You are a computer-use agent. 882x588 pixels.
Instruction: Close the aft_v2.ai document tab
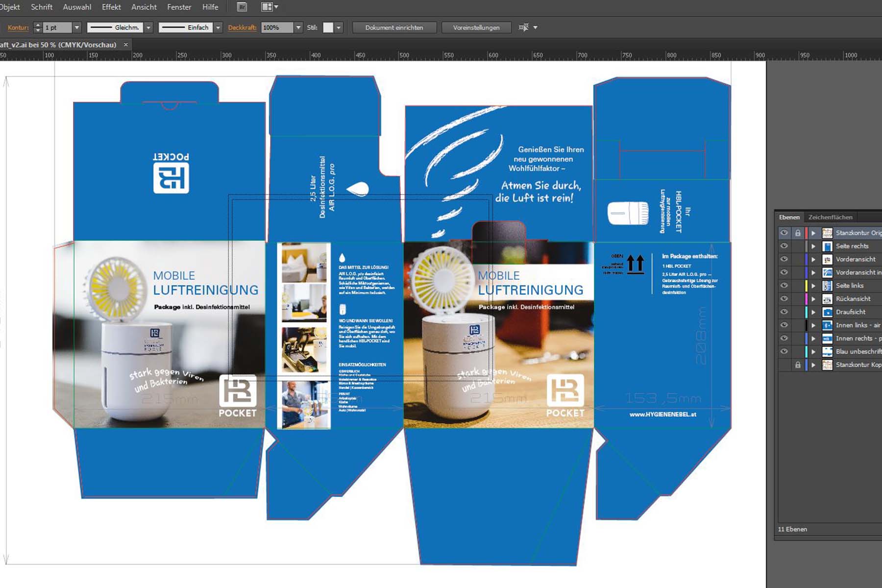[125, 45]
